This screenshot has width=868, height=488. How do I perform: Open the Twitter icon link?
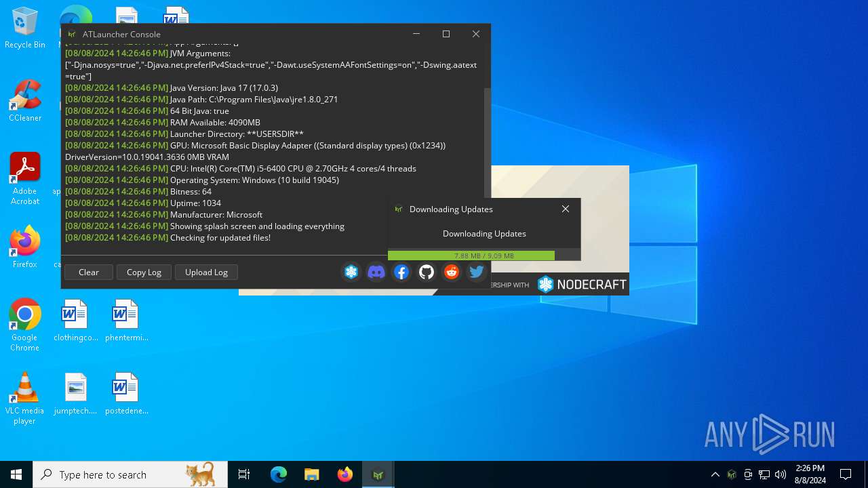tap(477, 272)
